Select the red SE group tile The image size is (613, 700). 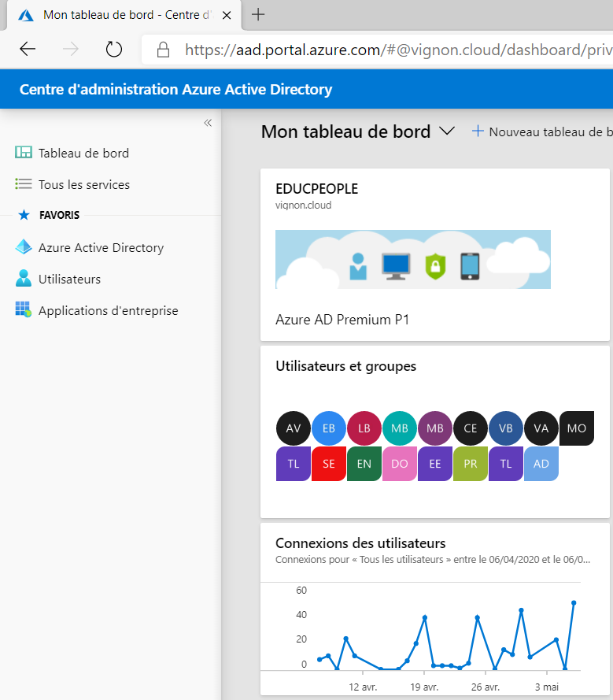[x=329, y=464]
